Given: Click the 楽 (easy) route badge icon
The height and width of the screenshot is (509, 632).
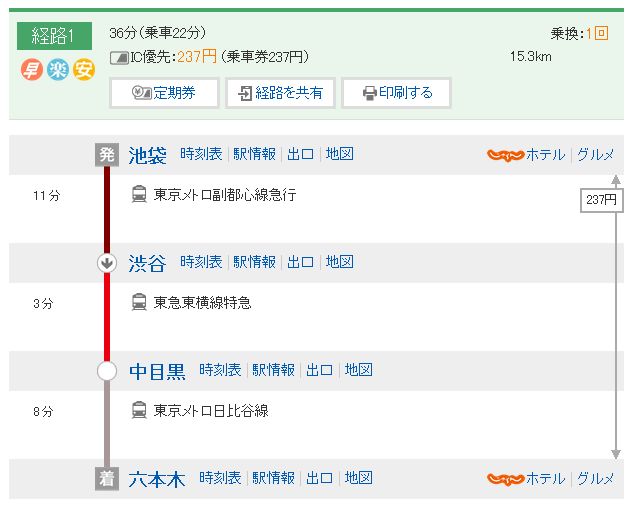Looking at the screenshot, I should pos(58,71).
